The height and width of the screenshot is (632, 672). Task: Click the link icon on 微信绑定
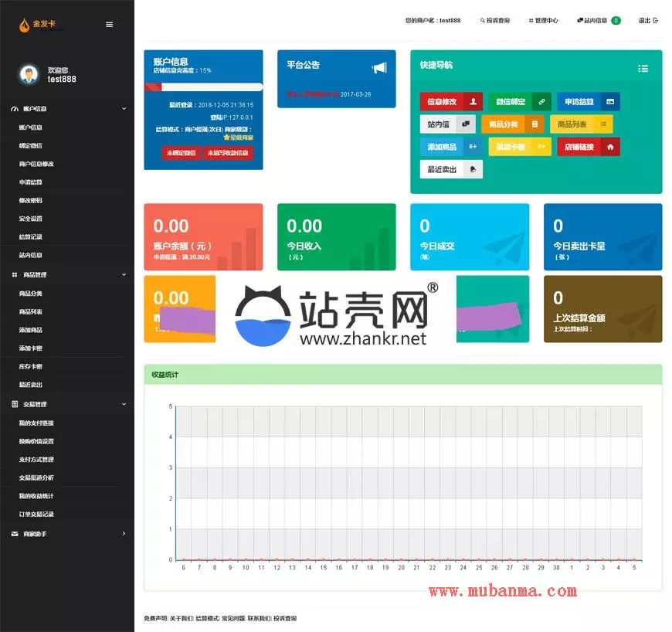coord(541,102)
